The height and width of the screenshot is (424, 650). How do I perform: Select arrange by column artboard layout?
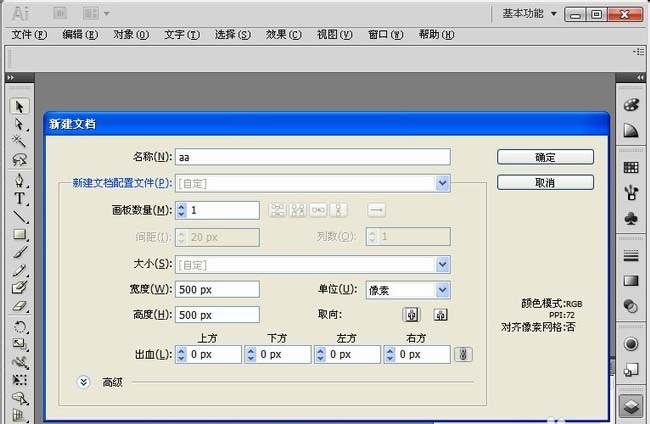pyautogui.click(x=338, y=210)
